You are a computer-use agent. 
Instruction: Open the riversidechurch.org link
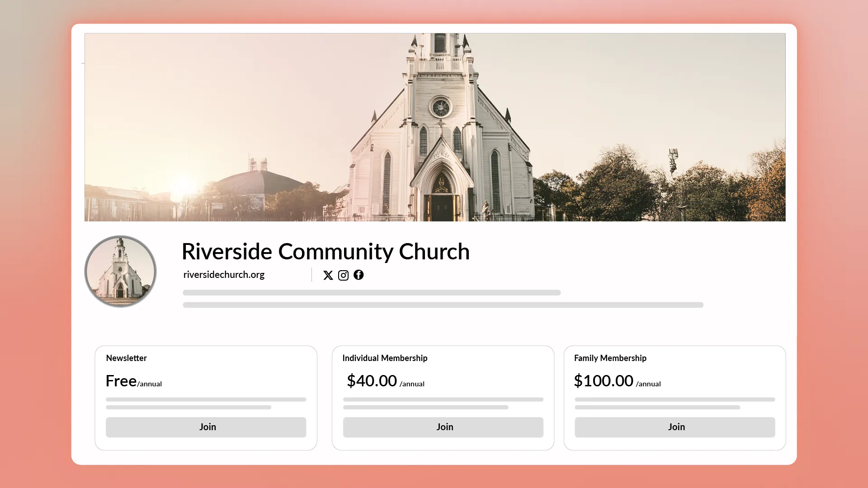223,274
